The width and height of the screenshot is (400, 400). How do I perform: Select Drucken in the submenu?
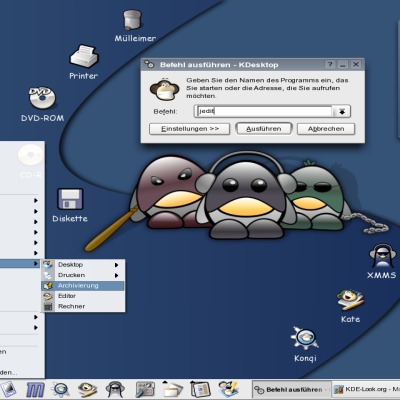pos(83,275)
